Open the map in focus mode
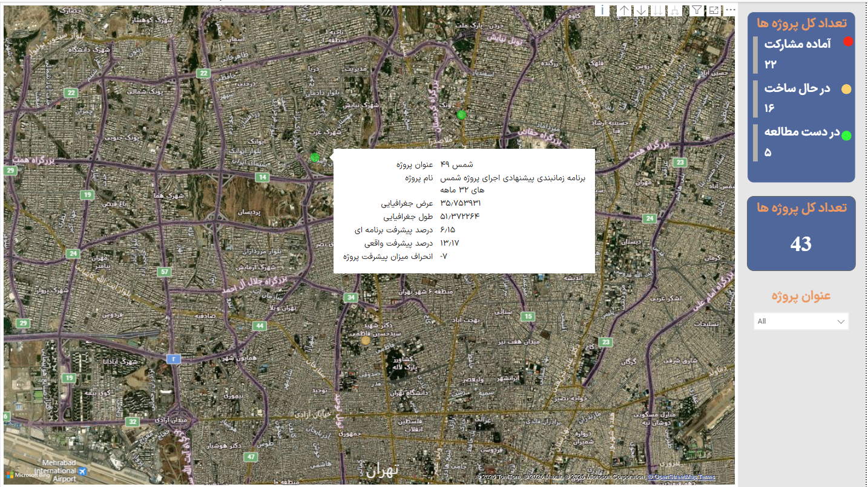 tap(714, 10)
